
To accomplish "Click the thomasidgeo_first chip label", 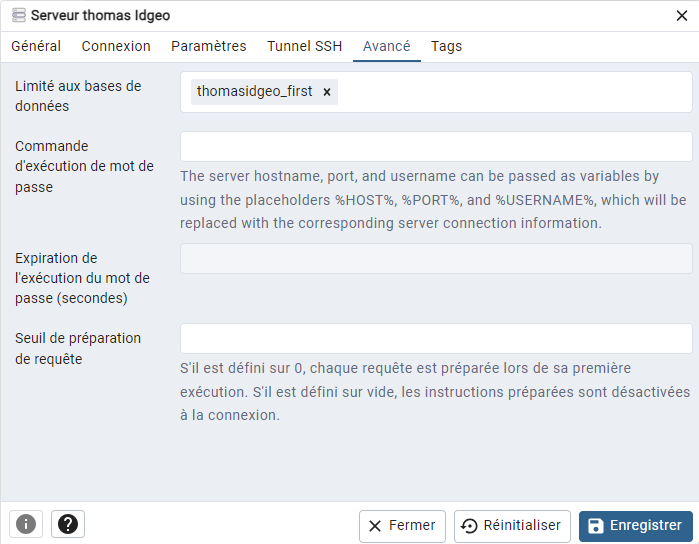I will (254, 92).
